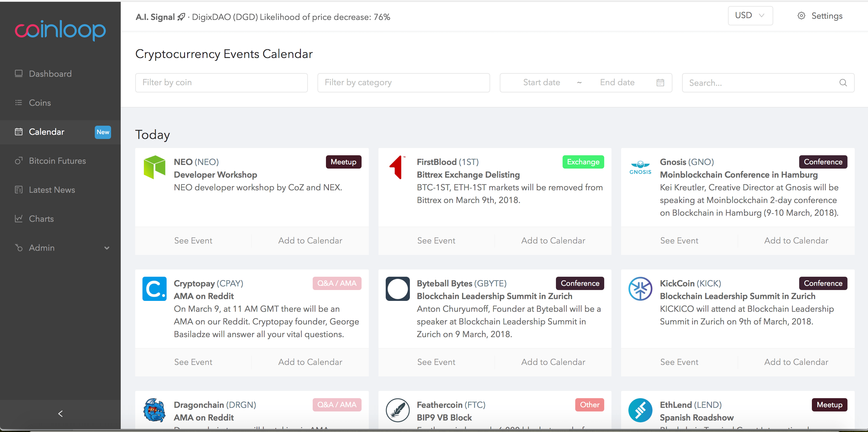Add the Gnosis conference to calendar
The height and width of the screenshot is (432, 868).
coord(796,240)
